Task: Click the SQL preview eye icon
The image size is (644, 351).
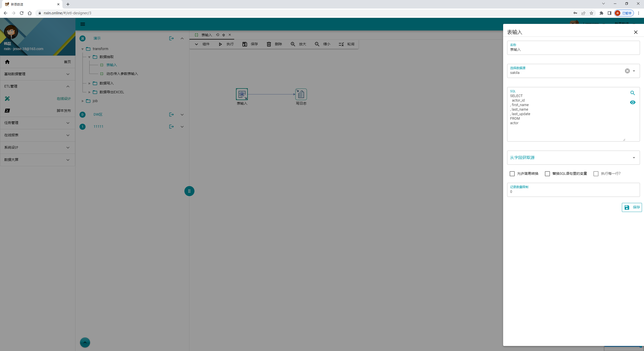Action: 632,102
